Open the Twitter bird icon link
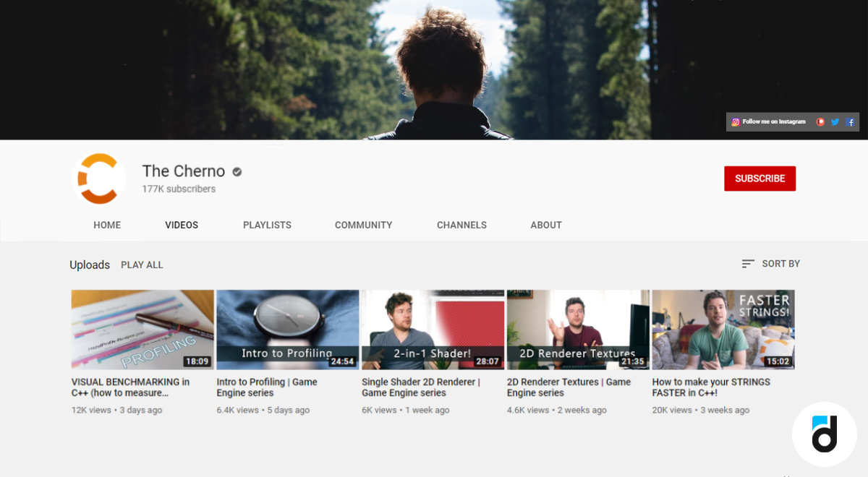 835,122
